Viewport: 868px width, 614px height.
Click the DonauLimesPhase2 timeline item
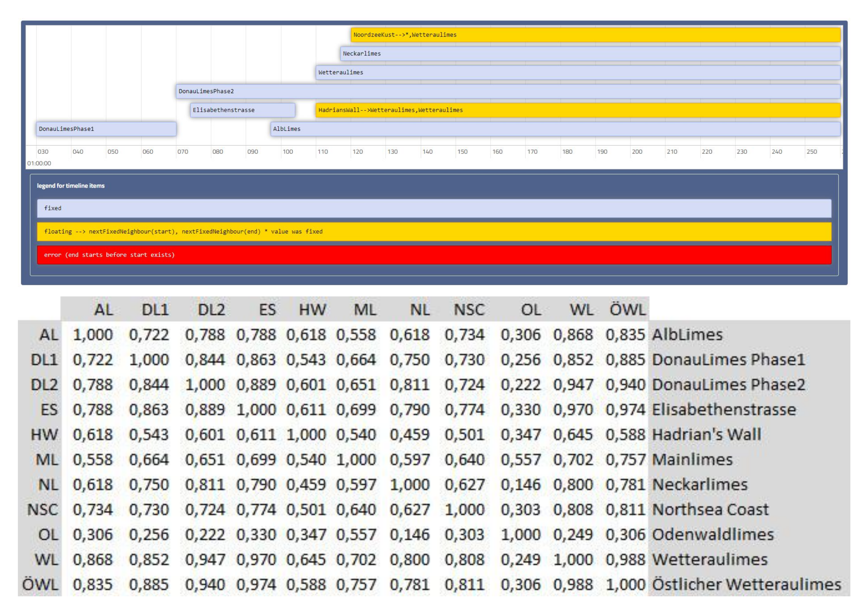tap(508, 92)
